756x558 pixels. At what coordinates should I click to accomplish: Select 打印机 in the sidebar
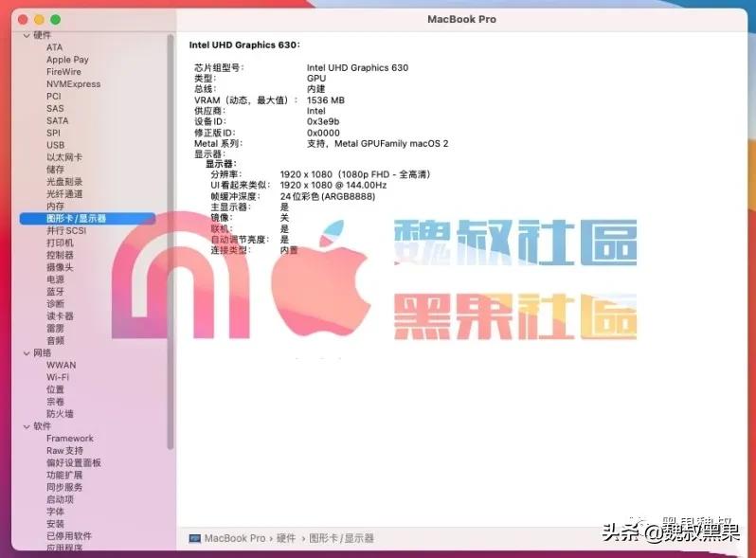60,243
